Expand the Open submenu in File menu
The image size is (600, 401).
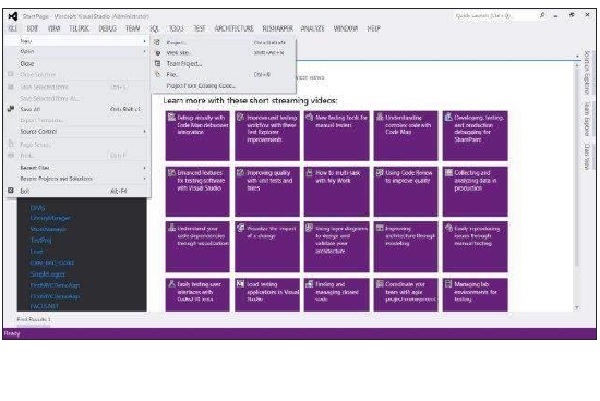[78, 51]
